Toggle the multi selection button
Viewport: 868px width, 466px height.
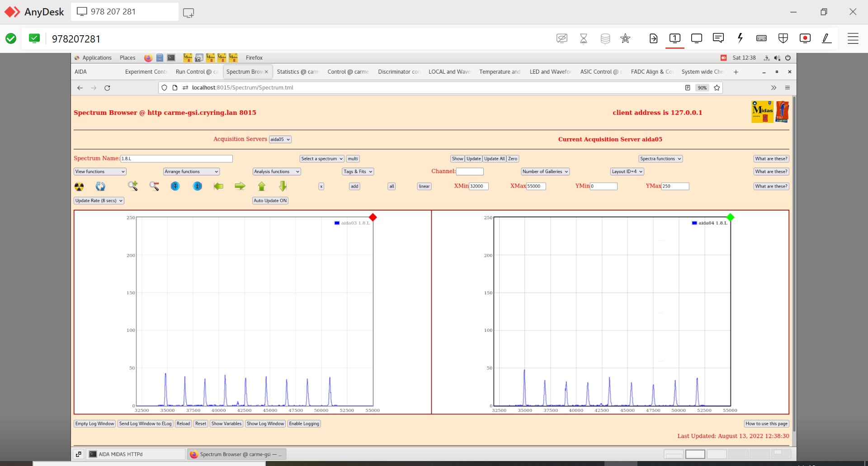(353, 159)
